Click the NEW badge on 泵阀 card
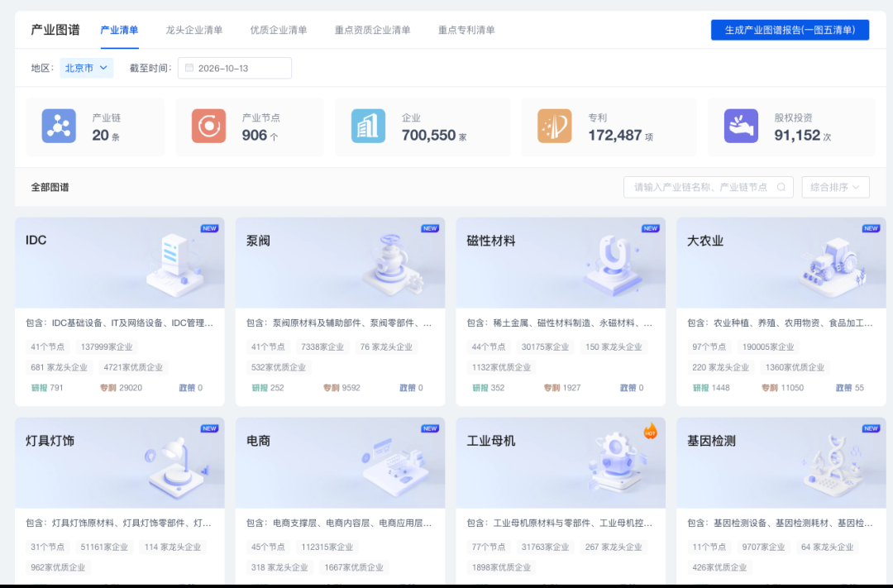Image resolution: width=893 pixels, height=588 pixels. (430, 228)
